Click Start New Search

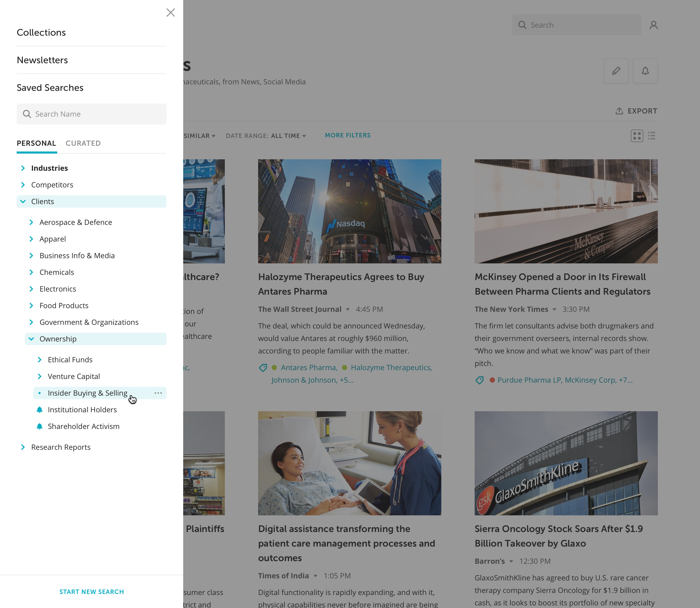(x=92, y=591)
